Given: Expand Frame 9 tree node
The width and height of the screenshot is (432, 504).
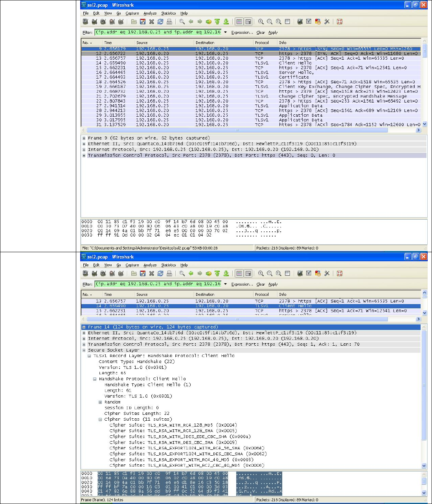Looking at the screenshot, I should pyautogui.click(x=84, y=138).
